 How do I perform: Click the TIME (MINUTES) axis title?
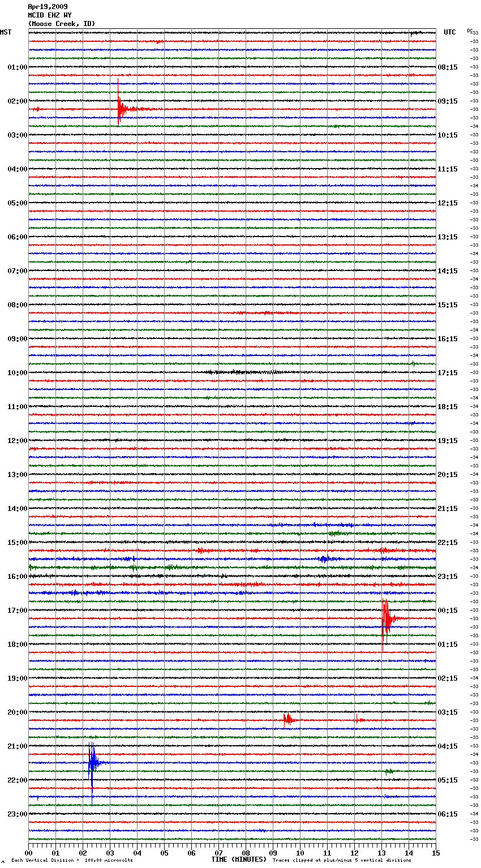[x=239, y=860]
